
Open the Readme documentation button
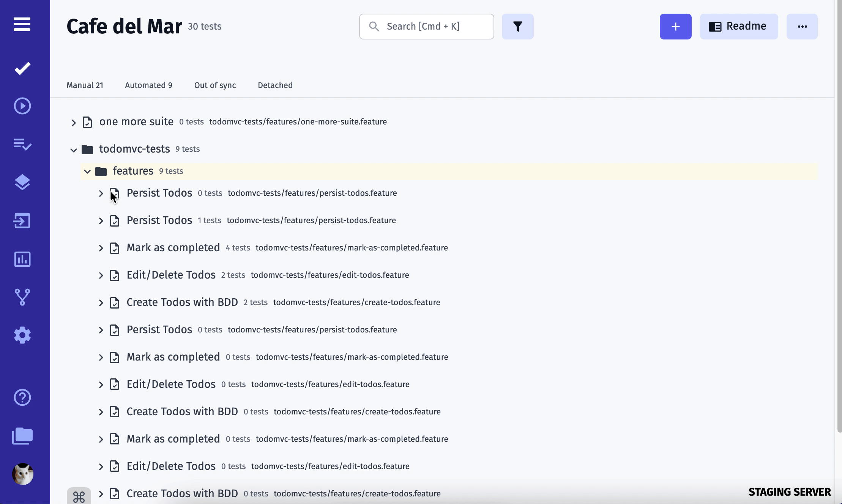pos(739,27)
